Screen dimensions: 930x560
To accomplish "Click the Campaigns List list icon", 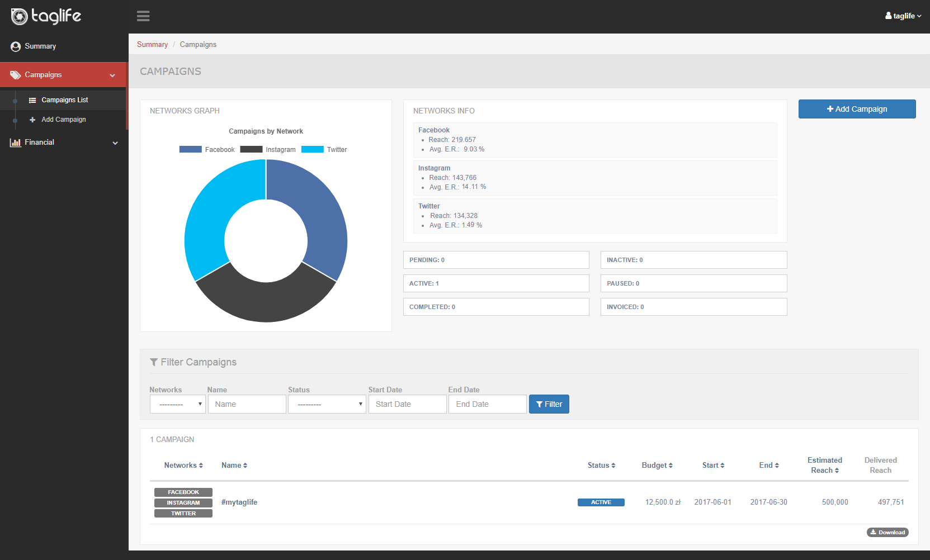I will 32,101.
